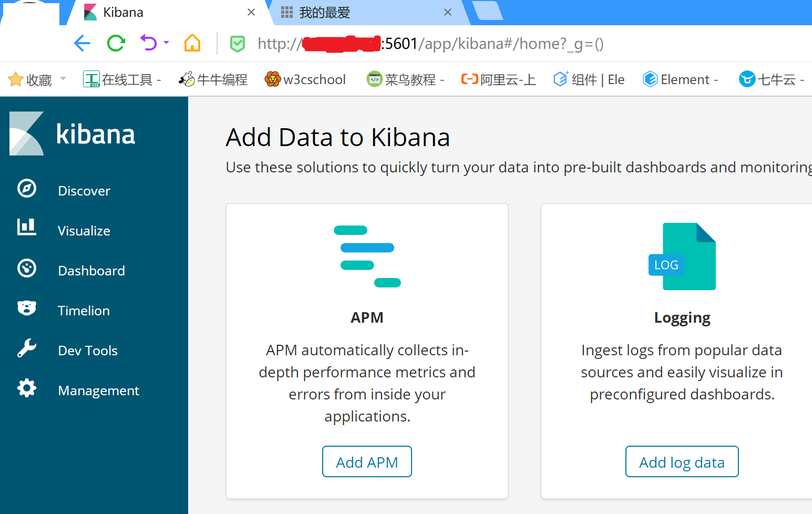Click the green security shield icon
The height and width of the screenshot is (514, 812).
pos(238,44)
